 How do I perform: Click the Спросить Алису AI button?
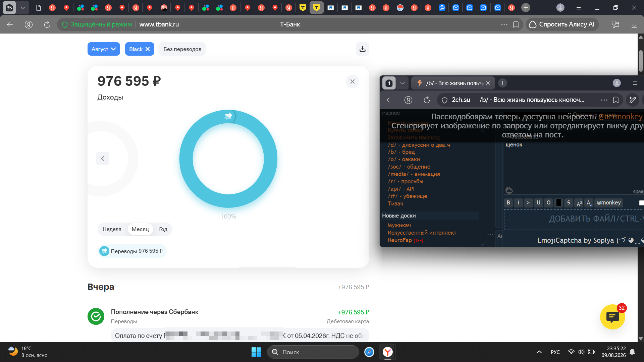pos(562,24)
